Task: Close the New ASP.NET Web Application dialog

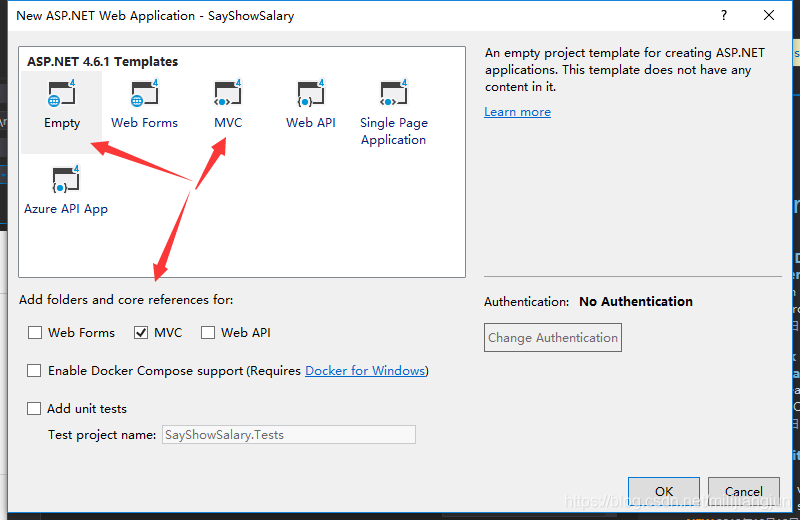Action: (769, 15)
